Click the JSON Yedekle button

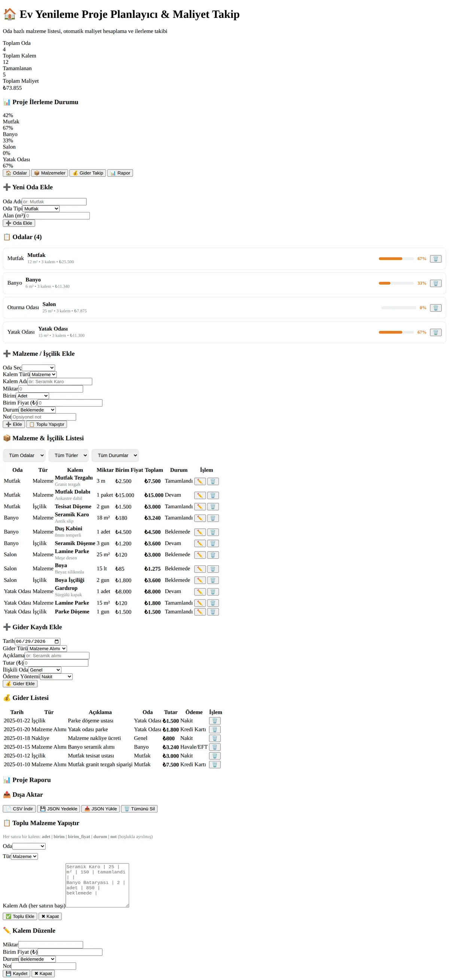pyautogui.click(x=59, y=809)
